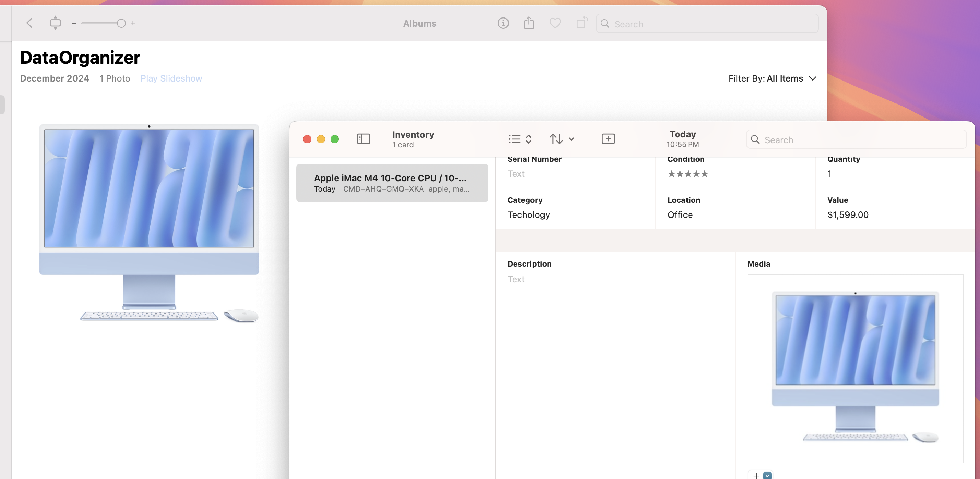Click the Today 10:55 PM date label
Image resolution: width=980 pixels, height=479 pixels.
point(682,139)
